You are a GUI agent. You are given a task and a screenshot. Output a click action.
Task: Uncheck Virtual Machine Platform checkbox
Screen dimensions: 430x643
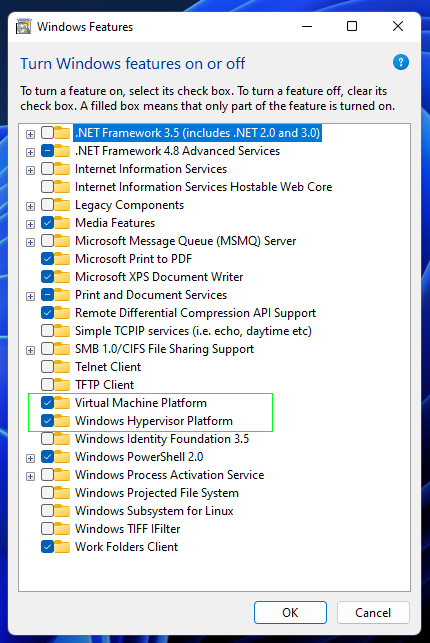(48, 403)
